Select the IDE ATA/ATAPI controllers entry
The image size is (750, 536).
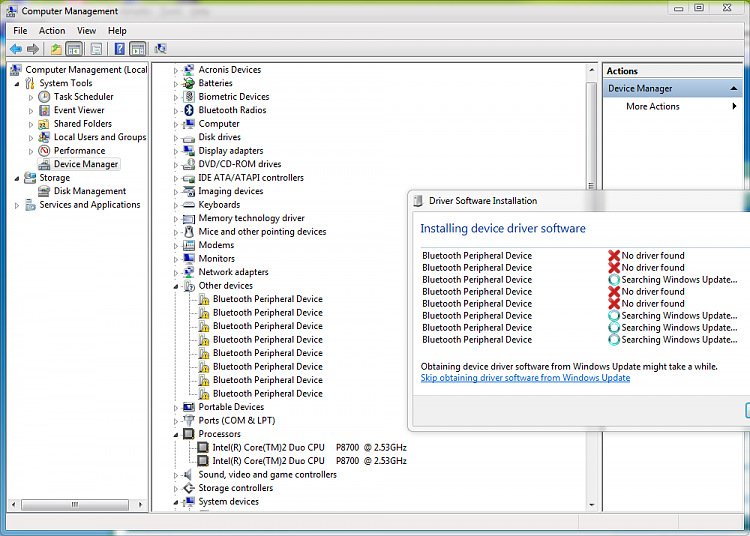pos(251,178)
